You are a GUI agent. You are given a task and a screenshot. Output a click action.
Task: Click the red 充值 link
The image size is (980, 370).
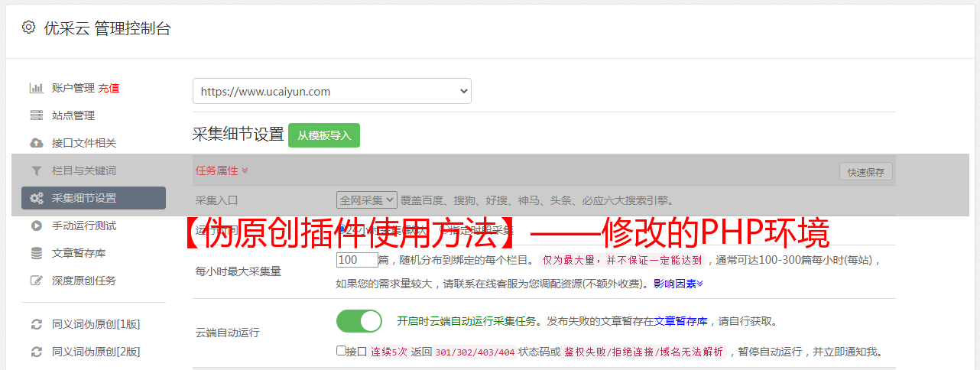click(x=109, y=88)
